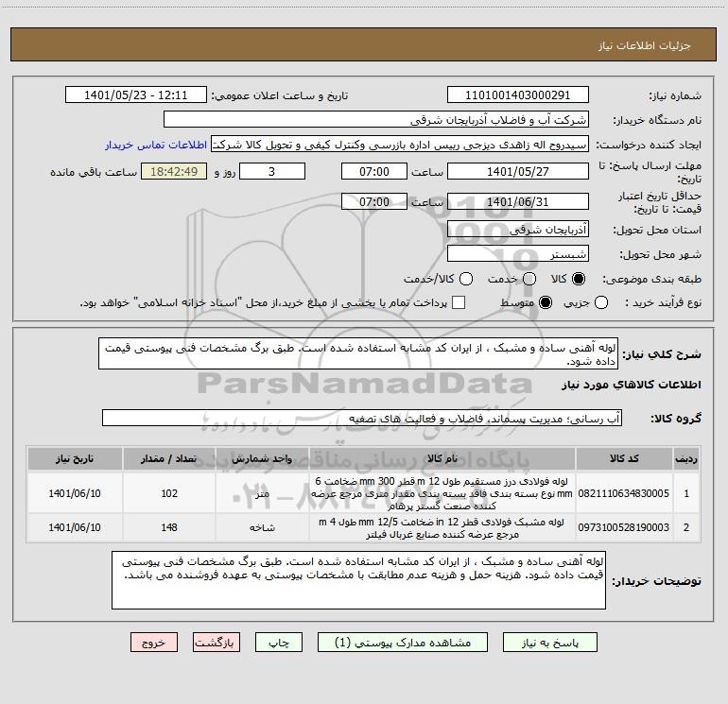Click date 1401/06/10 in row 1
The height and width of the screenshot is (704, 728).
click(75, 493)
